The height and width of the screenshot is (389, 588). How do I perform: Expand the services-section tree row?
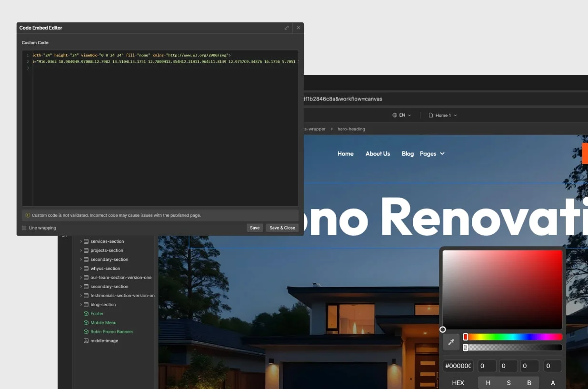click(81, 241)
